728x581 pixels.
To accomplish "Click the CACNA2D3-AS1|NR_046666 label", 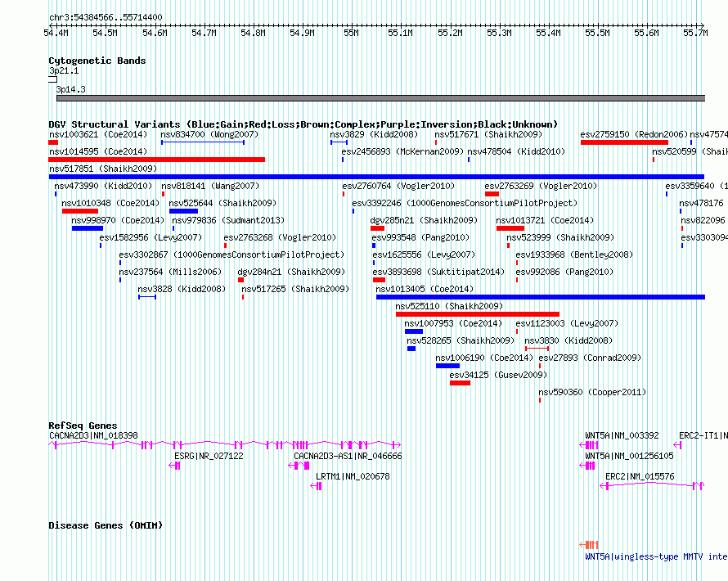I will click(348, 456).
